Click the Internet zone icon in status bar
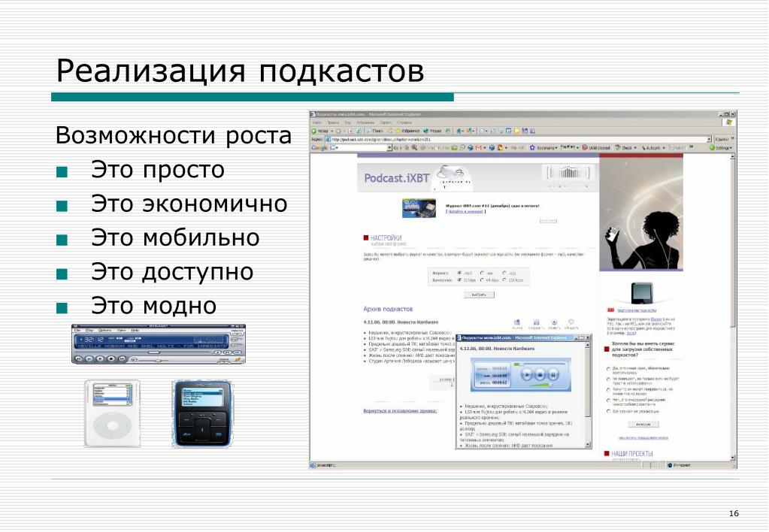Screen dimensions: 769x532 click(671, 465)
